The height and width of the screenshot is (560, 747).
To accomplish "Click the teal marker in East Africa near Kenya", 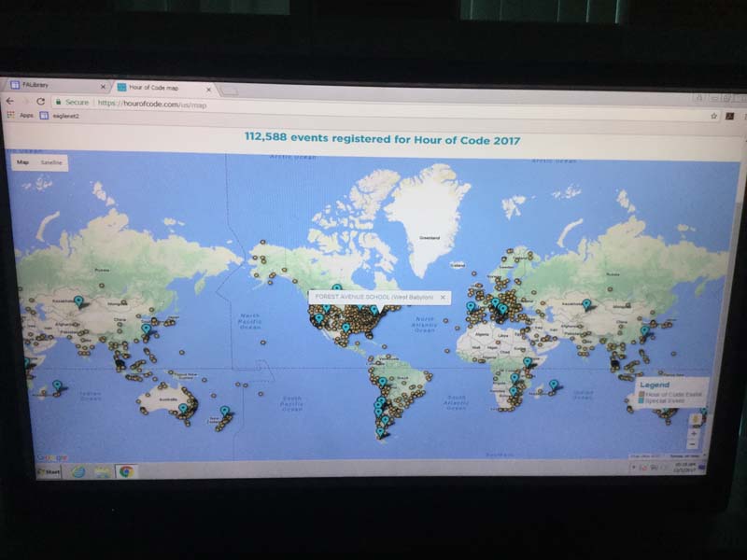I will pyautogui.click(x=528, y=363).
